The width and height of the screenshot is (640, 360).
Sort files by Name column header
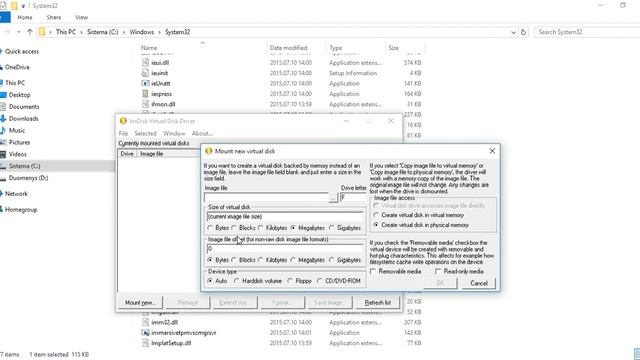point(149,48)
